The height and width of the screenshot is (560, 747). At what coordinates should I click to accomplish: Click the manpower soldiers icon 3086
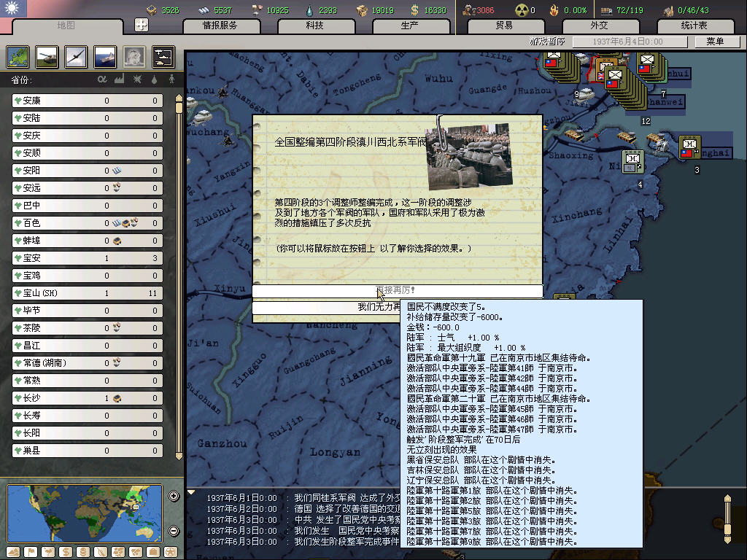click(x=469, y=10)
